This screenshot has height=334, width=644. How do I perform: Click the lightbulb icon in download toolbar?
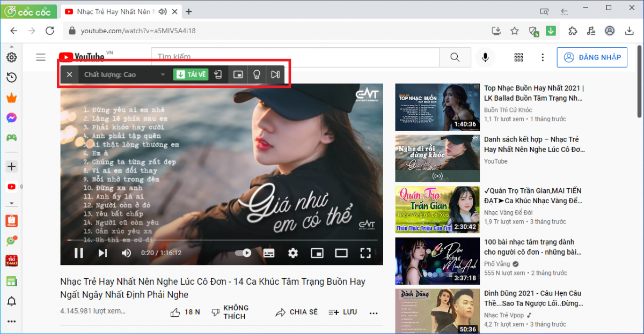click(x=257, y=75)
